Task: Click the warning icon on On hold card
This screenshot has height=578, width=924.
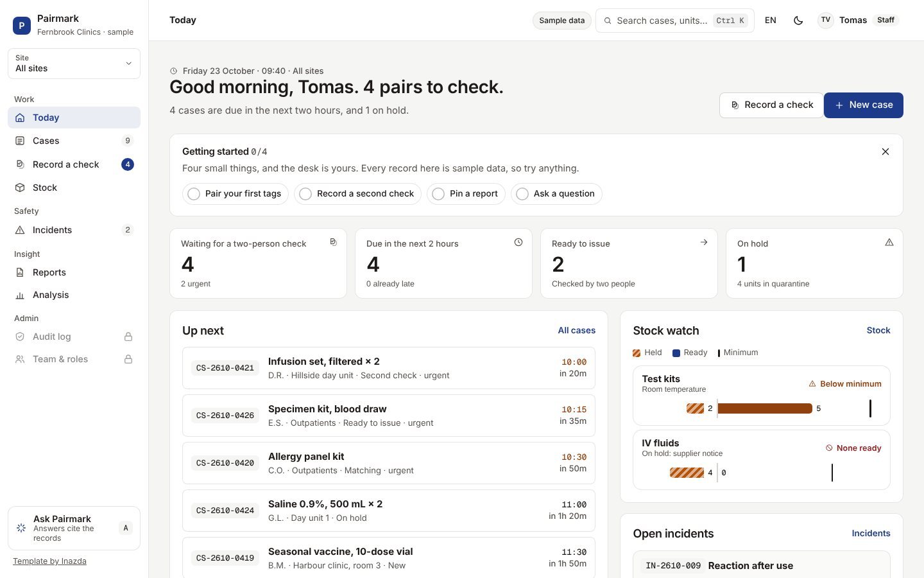Action: click(889, 242)
